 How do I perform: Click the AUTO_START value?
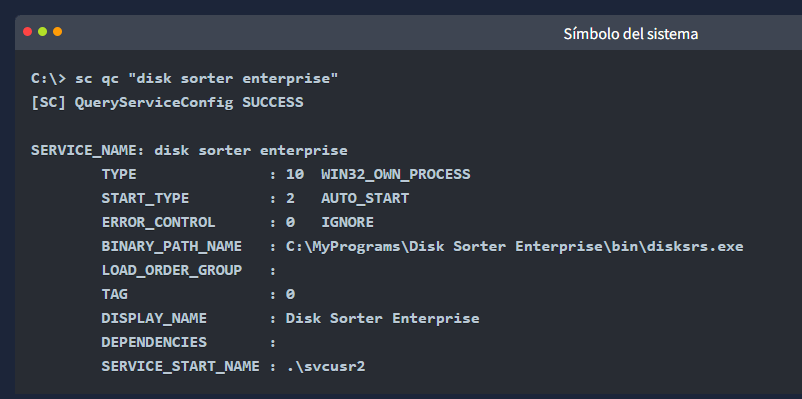coord(365,199)
